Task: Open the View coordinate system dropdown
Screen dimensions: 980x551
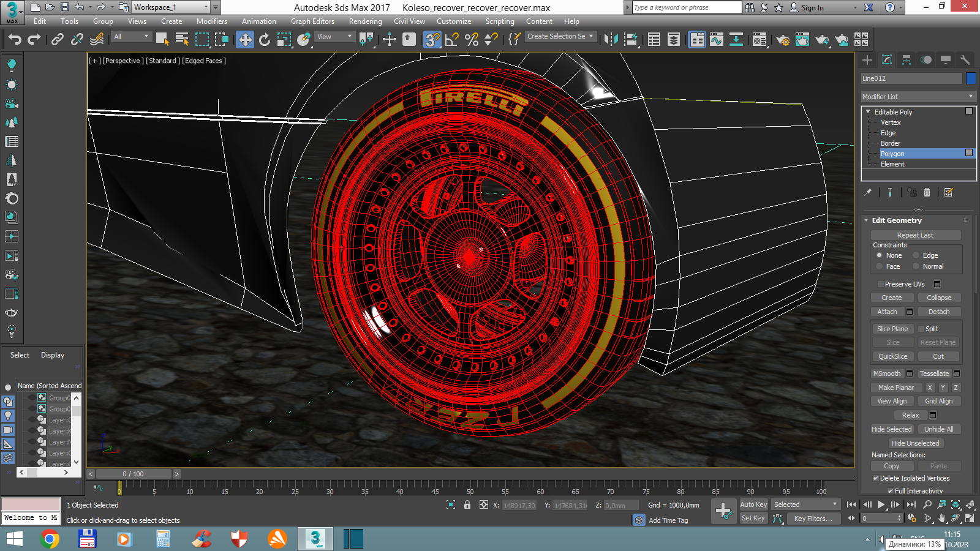Action: [334, 37]
